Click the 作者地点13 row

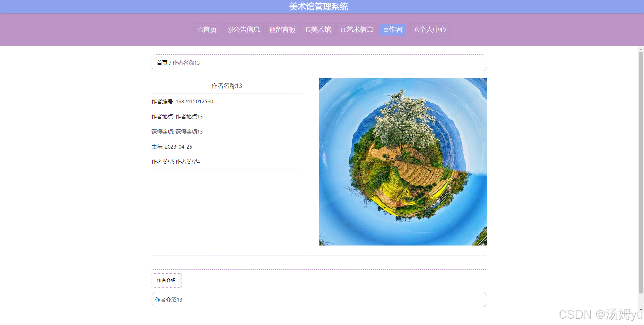coord(227,116)
